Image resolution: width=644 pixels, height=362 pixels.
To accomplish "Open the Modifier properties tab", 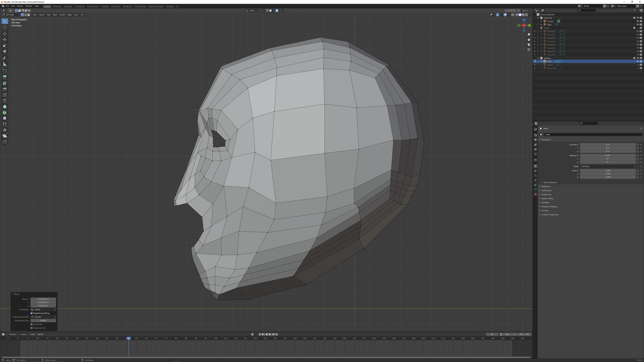I will 535,171.
